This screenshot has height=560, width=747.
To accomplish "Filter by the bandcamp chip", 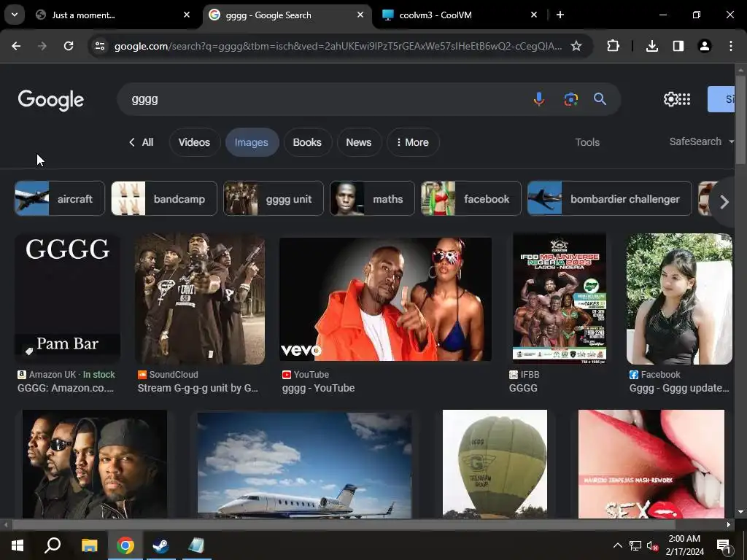I will 164,198.
